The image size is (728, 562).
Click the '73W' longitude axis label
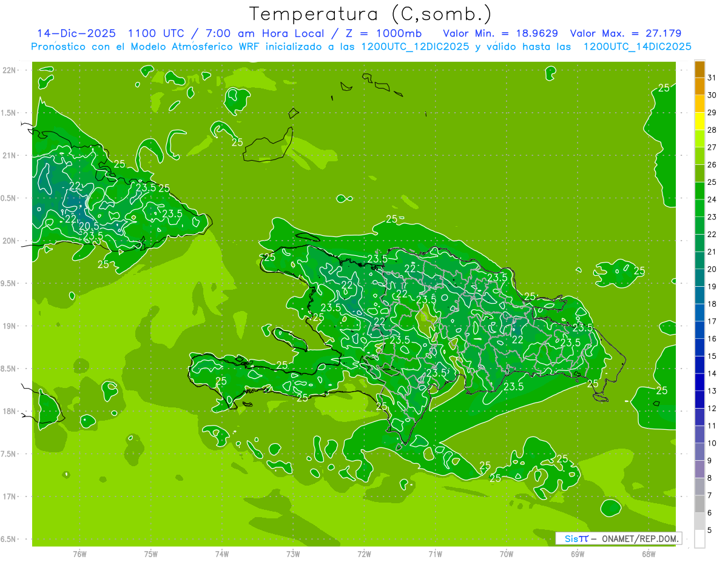(x=293, y=554)
